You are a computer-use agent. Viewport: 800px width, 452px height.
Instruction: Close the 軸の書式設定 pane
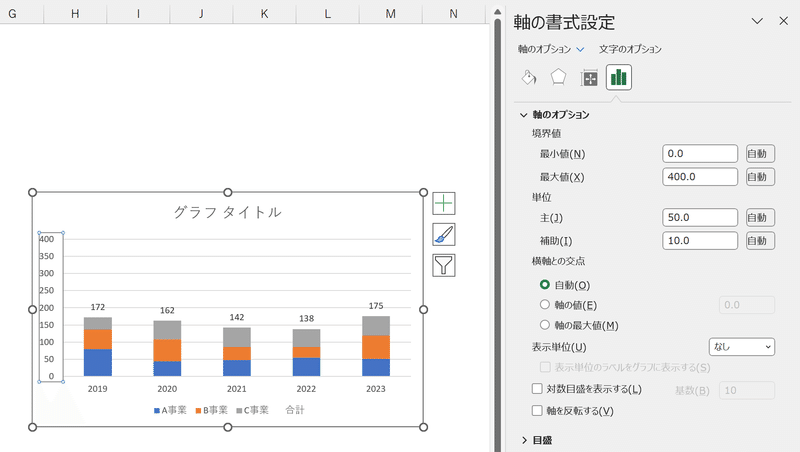[x=784, y=21]
